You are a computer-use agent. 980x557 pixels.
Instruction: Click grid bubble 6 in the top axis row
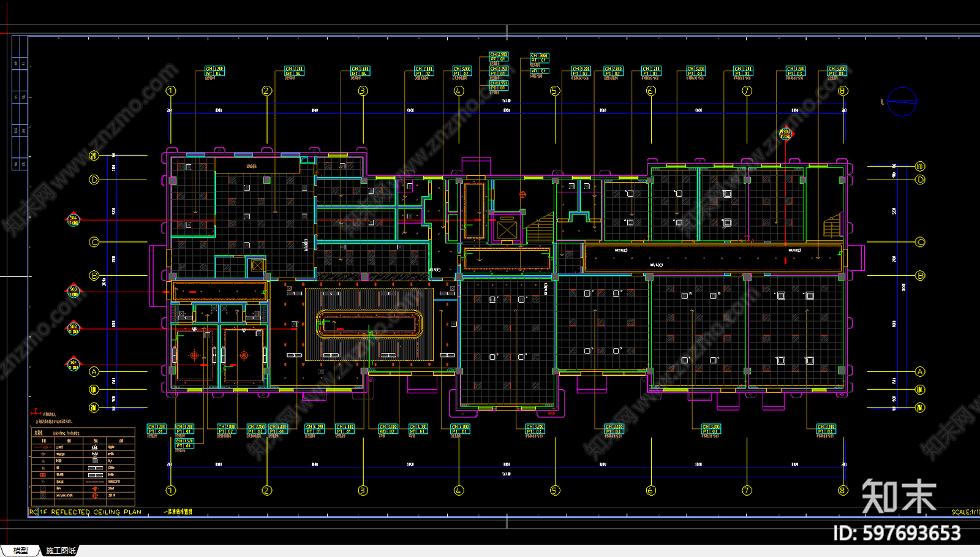coord(651,91)
